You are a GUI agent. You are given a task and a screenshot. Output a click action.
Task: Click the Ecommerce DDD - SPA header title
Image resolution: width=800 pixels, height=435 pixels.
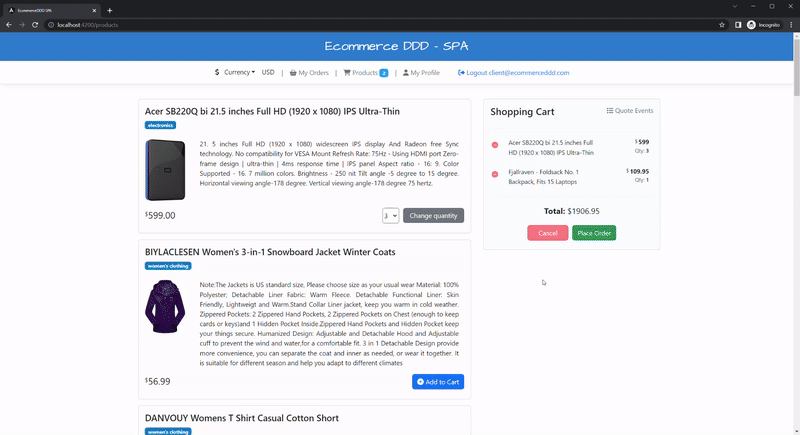point(396,46)
